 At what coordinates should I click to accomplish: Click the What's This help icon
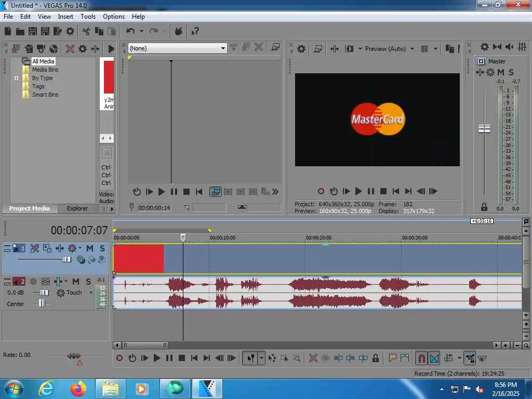pos(195,32)
